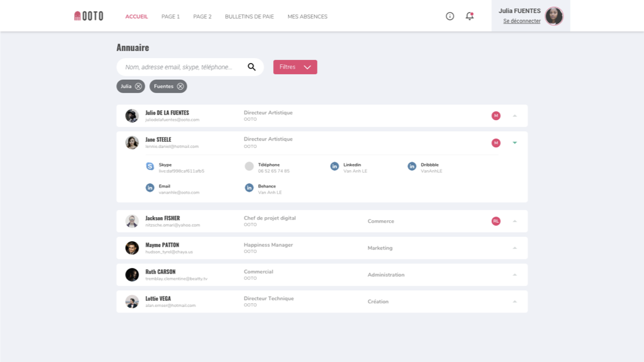Click Lottie VEGA name
This screenshot has width=644, height=362.
pyautogui.click(x=158, y=298)
